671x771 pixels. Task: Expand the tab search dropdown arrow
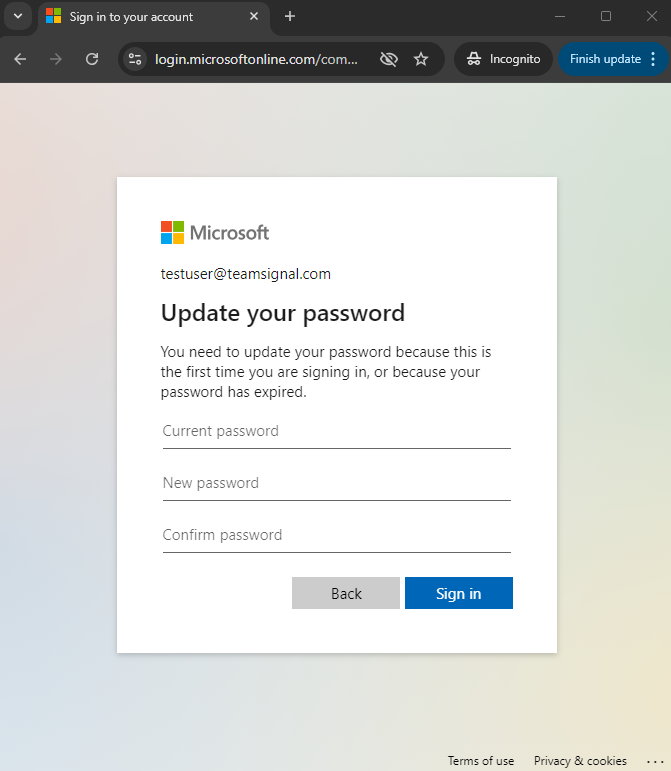(x=18, y=16)
